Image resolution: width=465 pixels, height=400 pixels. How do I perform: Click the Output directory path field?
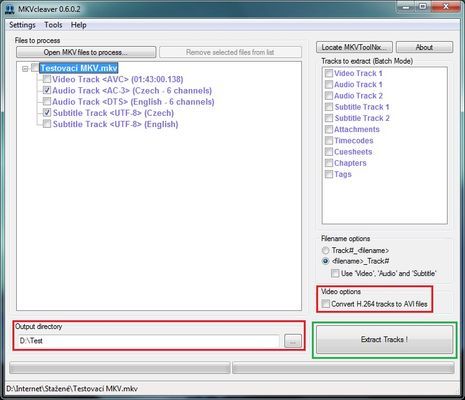148,341
